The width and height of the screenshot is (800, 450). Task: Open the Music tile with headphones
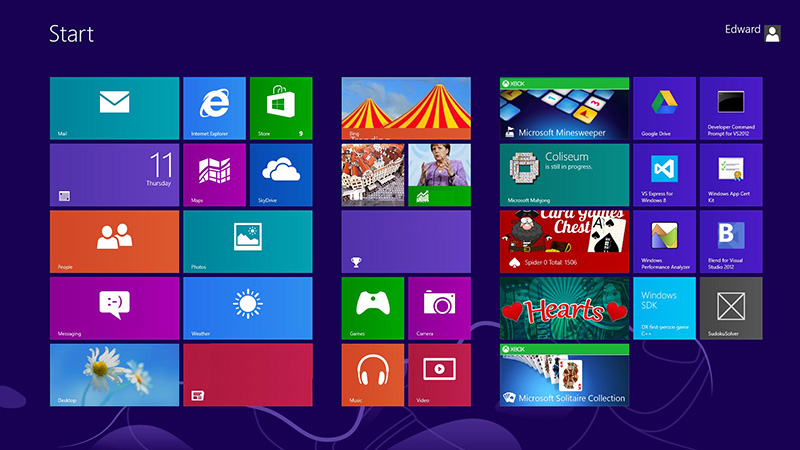[x=372, y=375]
